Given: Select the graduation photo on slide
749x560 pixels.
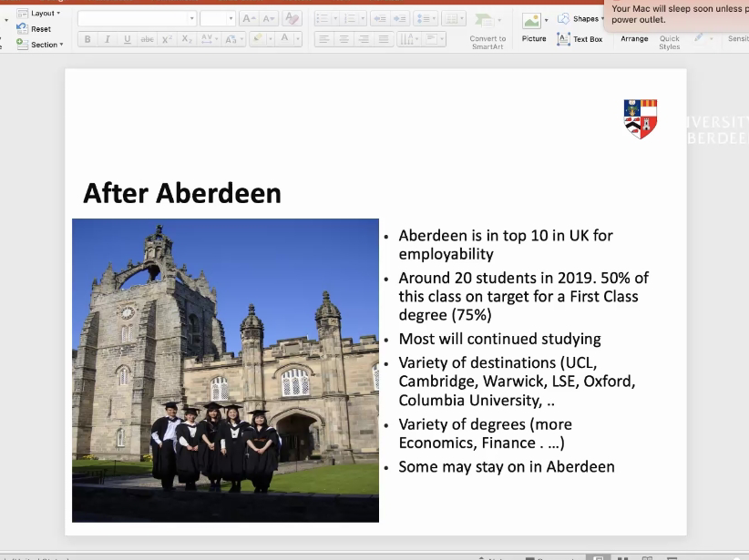Looking at the screenshot, I should point(225,370).
